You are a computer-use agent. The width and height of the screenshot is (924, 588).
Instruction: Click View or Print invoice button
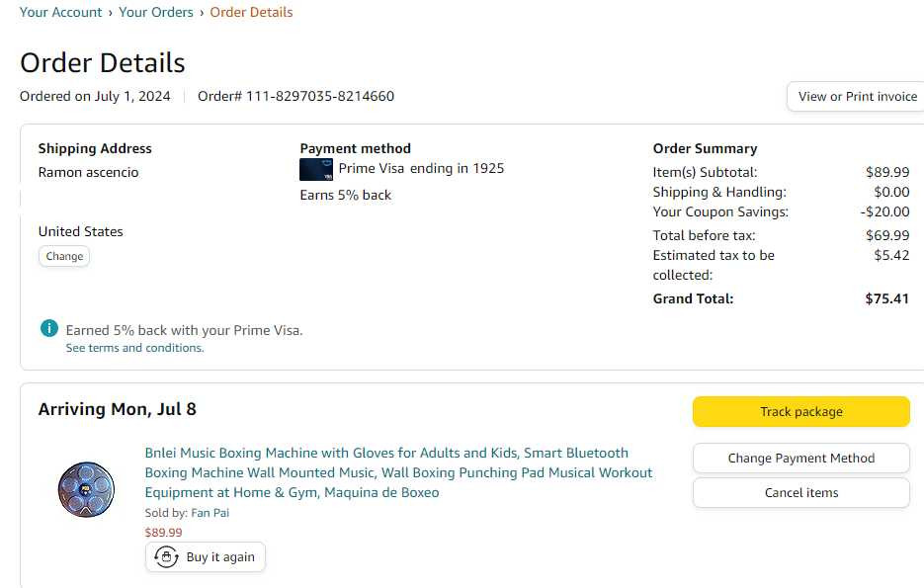tap(856, 97)
